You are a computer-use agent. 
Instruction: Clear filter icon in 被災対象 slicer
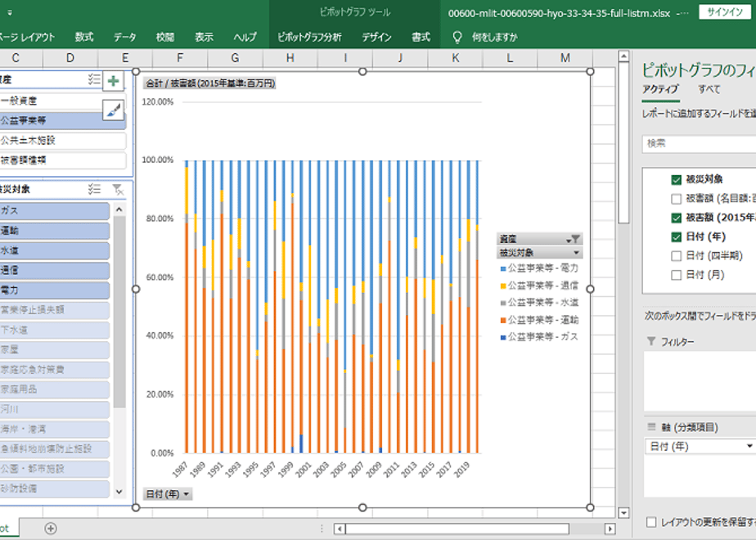point(118,189)
